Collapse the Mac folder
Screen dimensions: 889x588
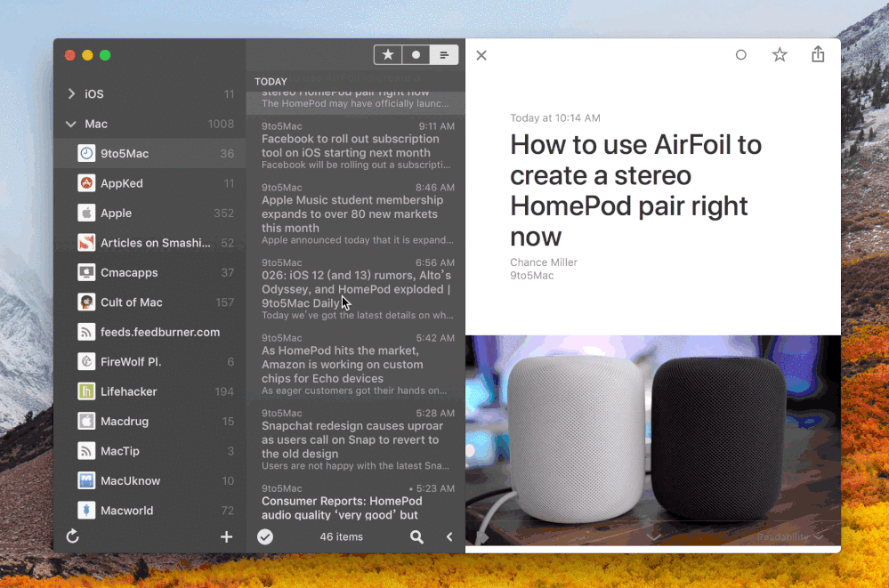[71, 124]
